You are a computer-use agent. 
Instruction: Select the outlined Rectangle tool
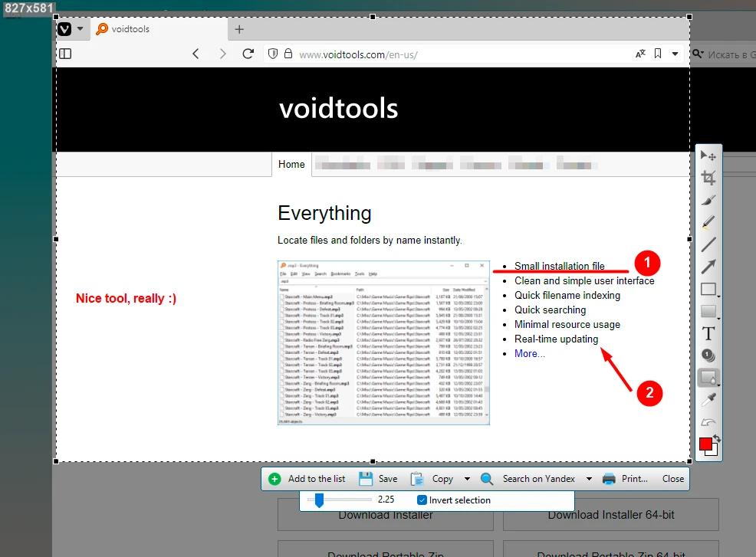707,289
